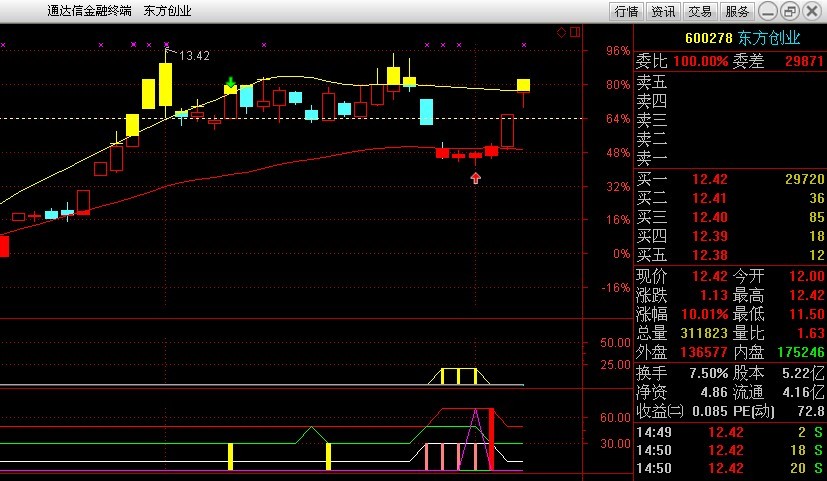Click the 买三 bid price 12.40

[709, 217]
